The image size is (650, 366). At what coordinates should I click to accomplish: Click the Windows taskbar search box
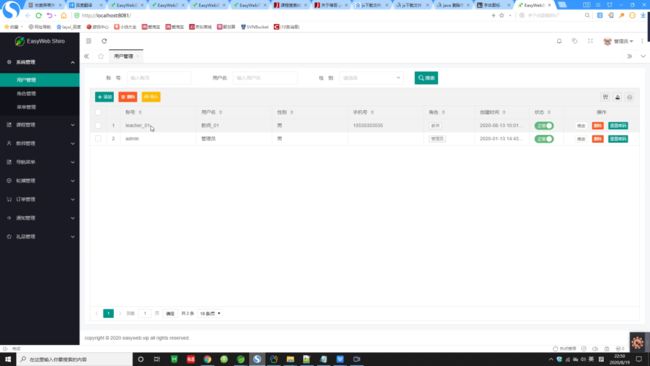pyautogui.click(x=75, y=359)
